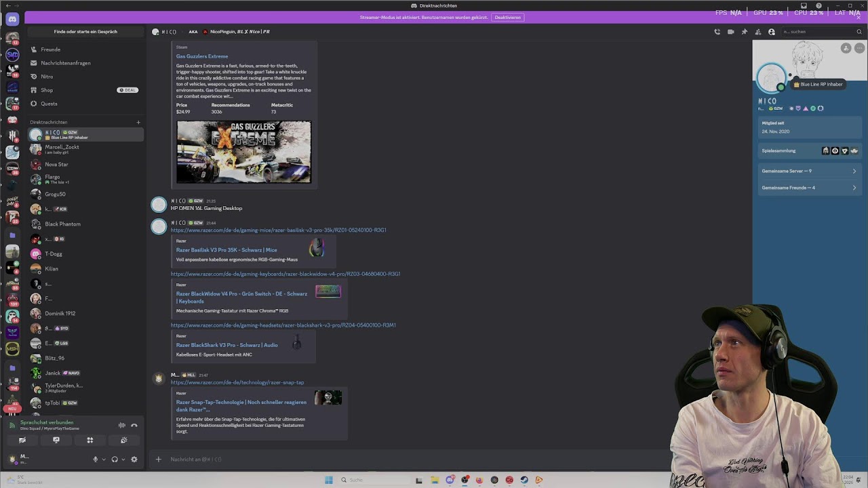Open the Razer BlackWidow V4 Pro link

[241, 298]
